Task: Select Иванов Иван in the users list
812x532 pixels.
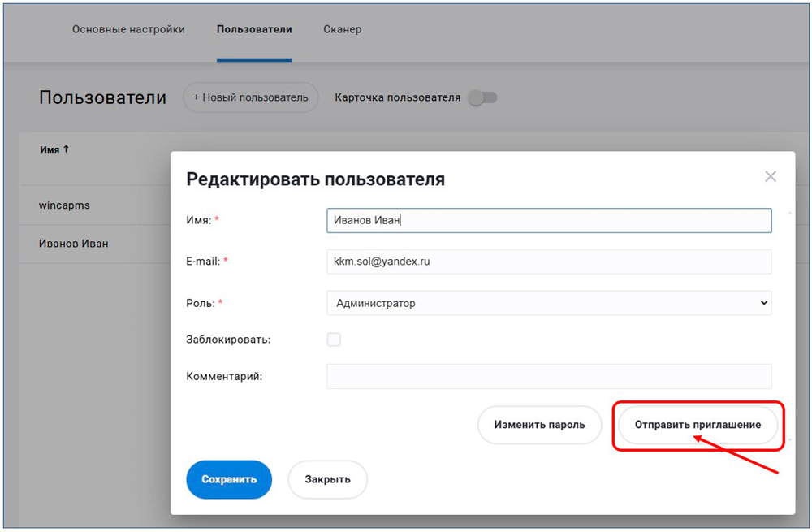Action: [73, 244]
